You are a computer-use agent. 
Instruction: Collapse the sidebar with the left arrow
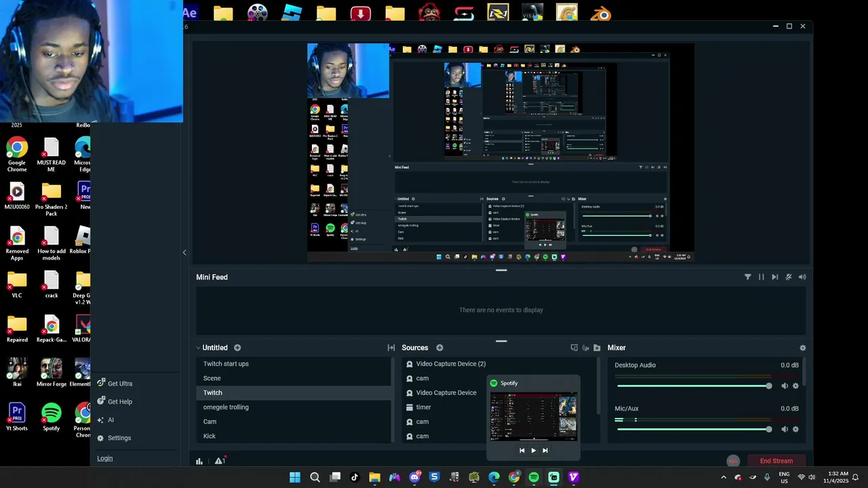click(x=184, y=252)
